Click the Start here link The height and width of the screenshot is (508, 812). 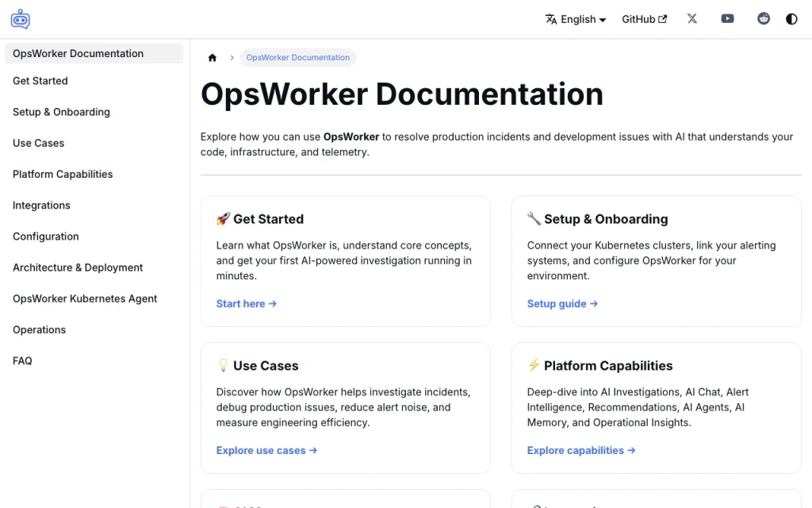click(x=247, y=304)
